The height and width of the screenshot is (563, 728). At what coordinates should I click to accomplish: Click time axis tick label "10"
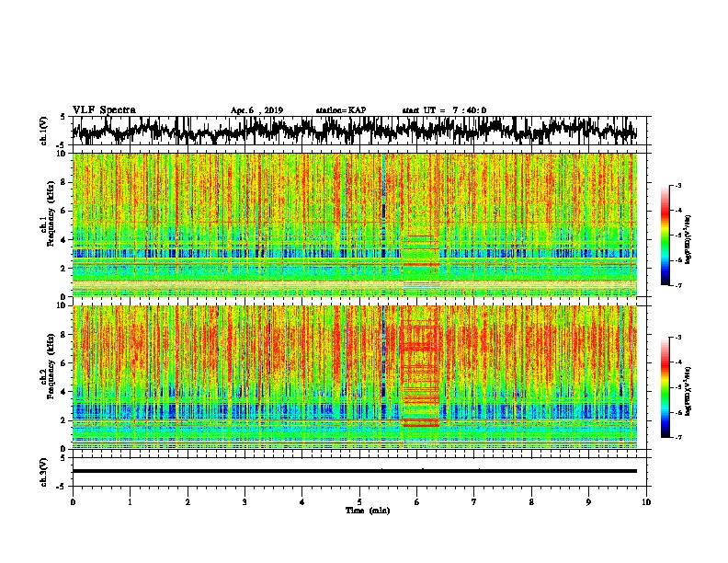pos(646,502)
